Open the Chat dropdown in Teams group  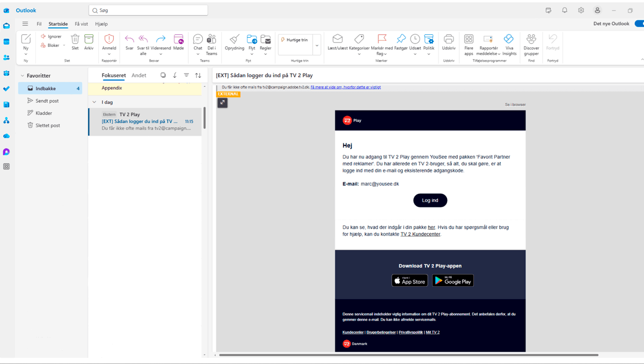(x=198, y=54)
